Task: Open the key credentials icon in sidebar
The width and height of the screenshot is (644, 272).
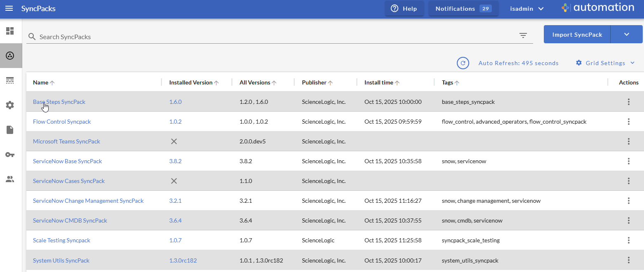Action: 10,155
